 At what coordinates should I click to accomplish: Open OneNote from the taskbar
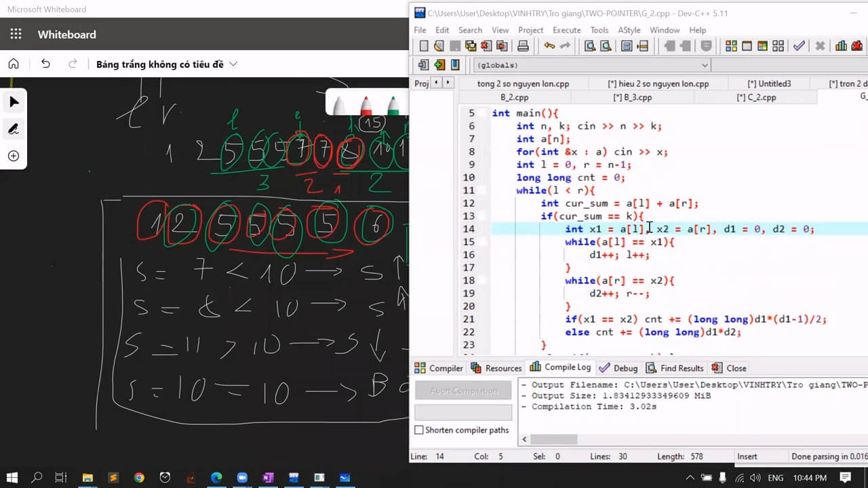point(268,477)
